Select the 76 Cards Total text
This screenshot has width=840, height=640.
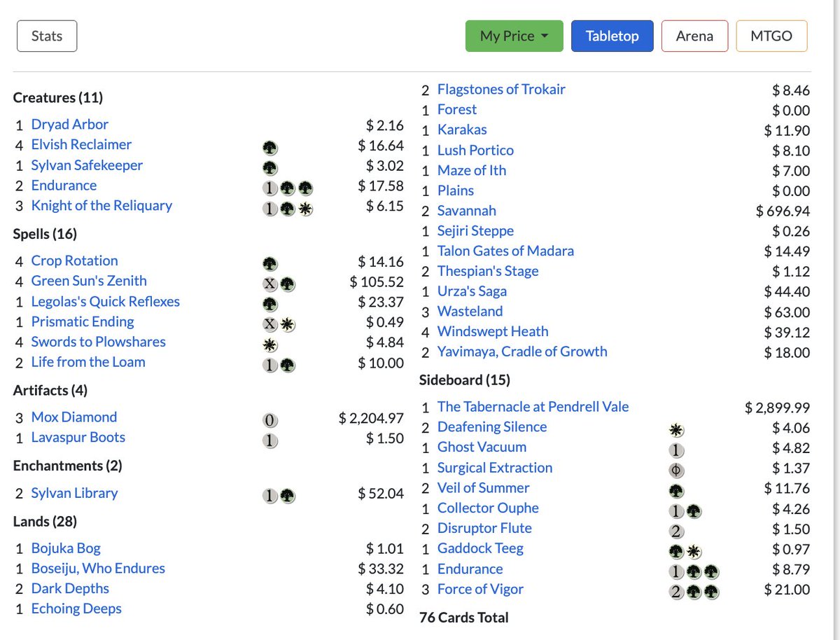click(x=464, y=618)
